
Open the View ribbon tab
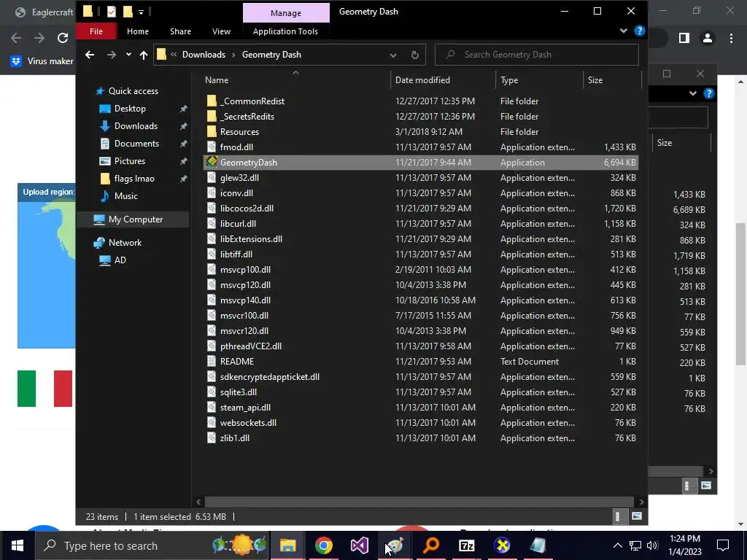click(222, 31)
